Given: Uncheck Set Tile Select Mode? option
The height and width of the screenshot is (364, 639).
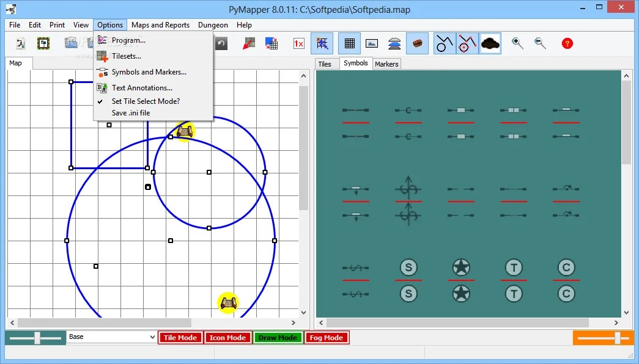Looking at the screenshot, I should (153, 101).
